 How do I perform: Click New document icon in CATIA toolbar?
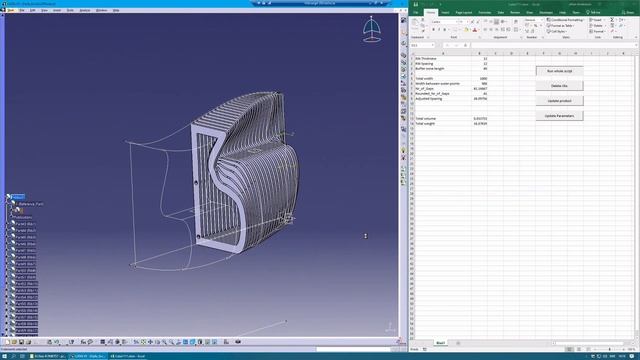[x=7, y=342]
